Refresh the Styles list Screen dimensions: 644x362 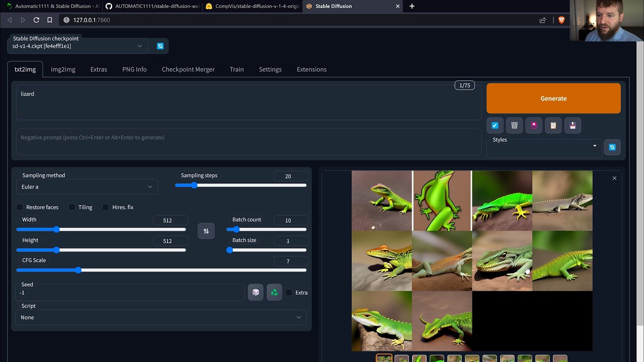click(612, 147)
